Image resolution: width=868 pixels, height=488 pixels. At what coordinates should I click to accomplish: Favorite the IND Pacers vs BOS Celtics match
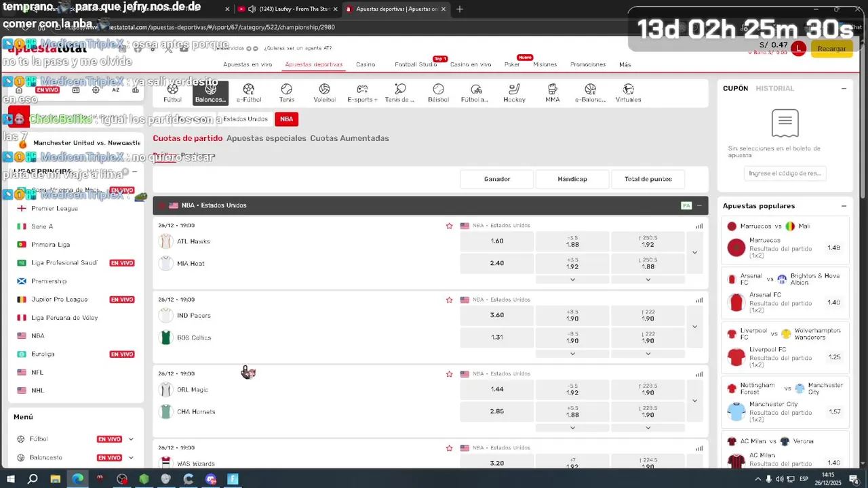pyautogui.click(x=449, y=300)
